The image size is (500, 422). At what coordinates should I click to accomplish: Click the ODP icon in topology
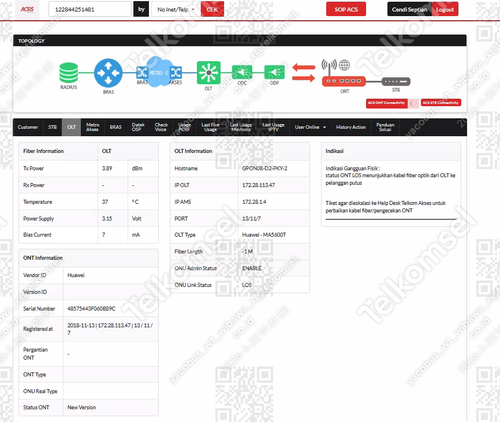274,72
